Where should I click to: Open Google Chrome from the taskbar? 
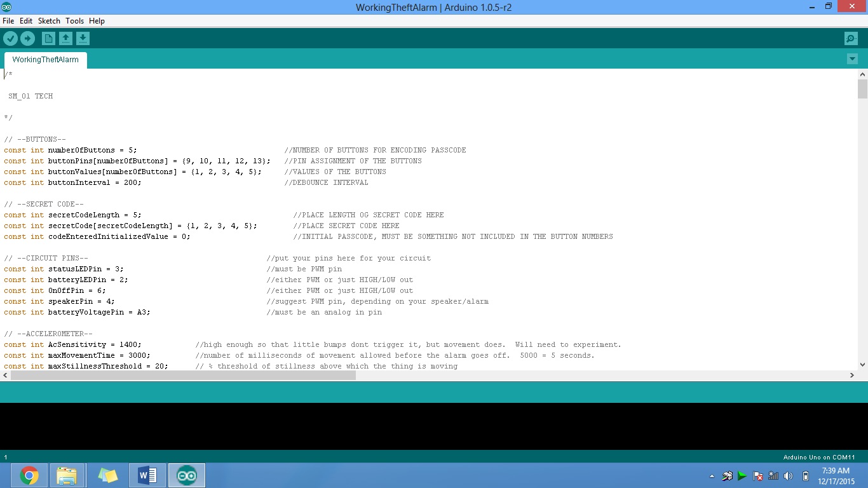pos(29,475)
